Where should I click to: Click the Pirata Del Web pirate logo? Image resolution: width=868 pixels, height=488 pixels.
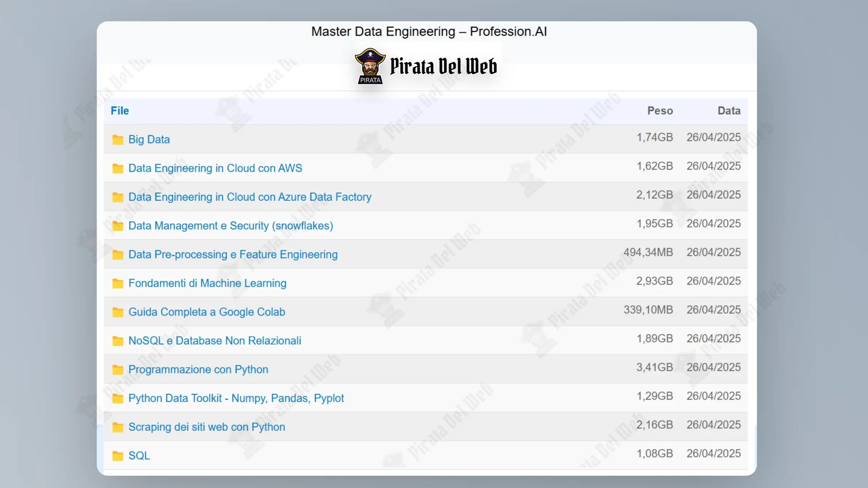[x=370, y=66]
